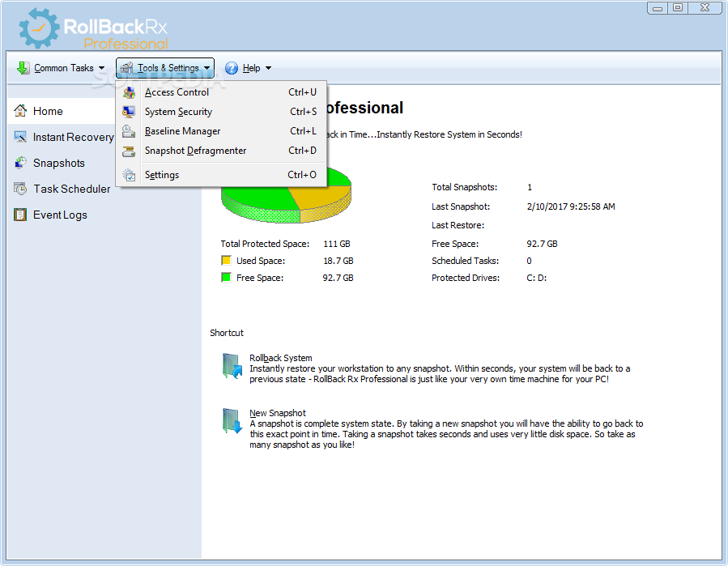Viewport: 728px width, 566px height.
Task: Minimize the RollBack Rx window
Action: (x=658, y=8)
